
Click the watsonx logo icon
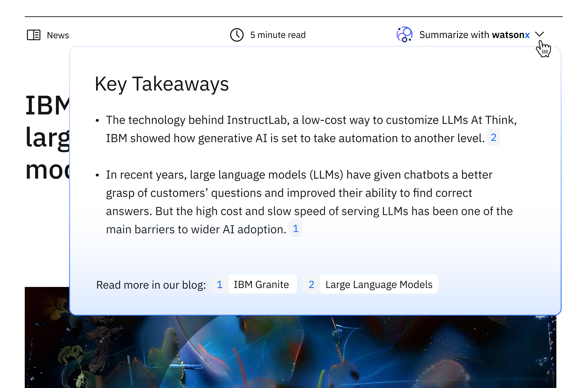click(404, 34)
